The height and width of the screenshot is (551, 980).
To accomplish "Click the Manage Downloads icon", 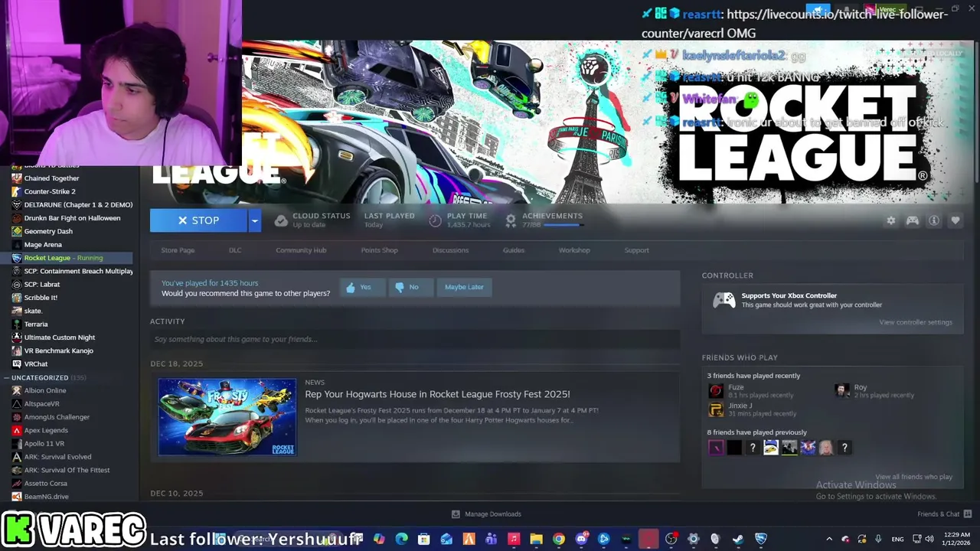I will [x=456, y=514].
